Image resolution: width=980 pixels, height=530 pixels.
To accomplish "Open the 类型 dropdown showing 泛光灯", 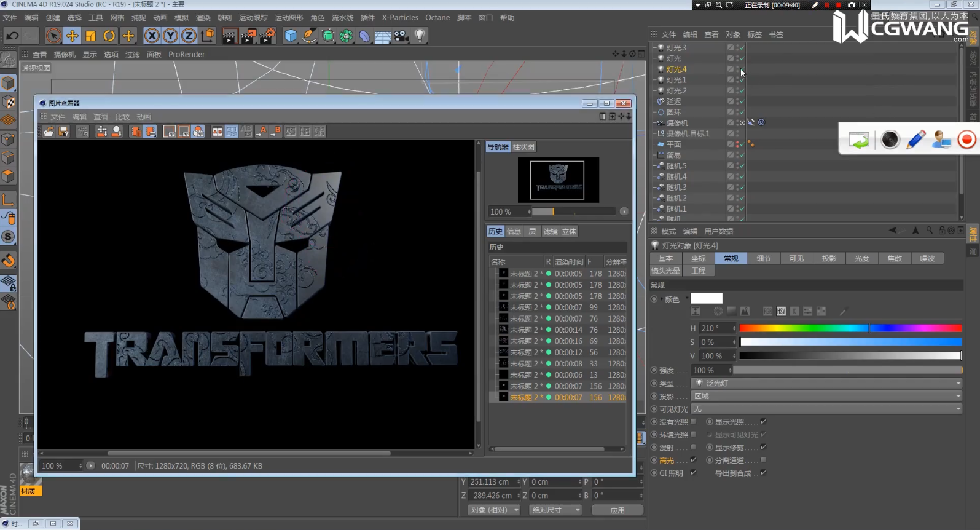I will coord(826,383).
